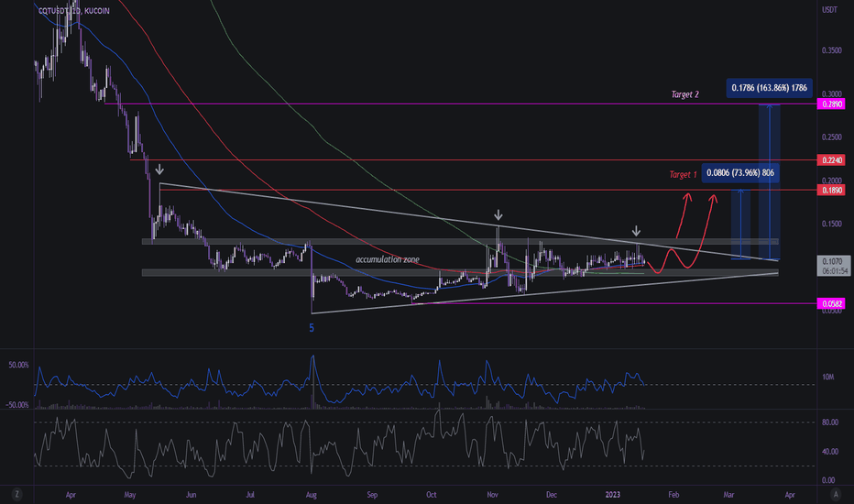Click the -50.00% indicator scale label
The image size is (854, 504).
[x=16, y=405]
